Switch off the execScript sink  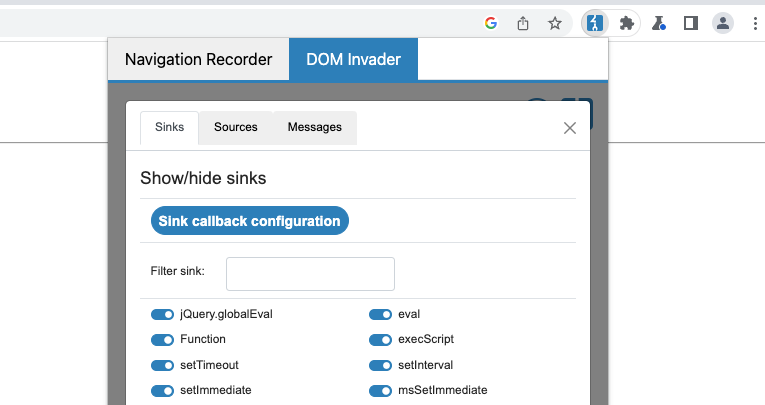[x=380, y=339]
